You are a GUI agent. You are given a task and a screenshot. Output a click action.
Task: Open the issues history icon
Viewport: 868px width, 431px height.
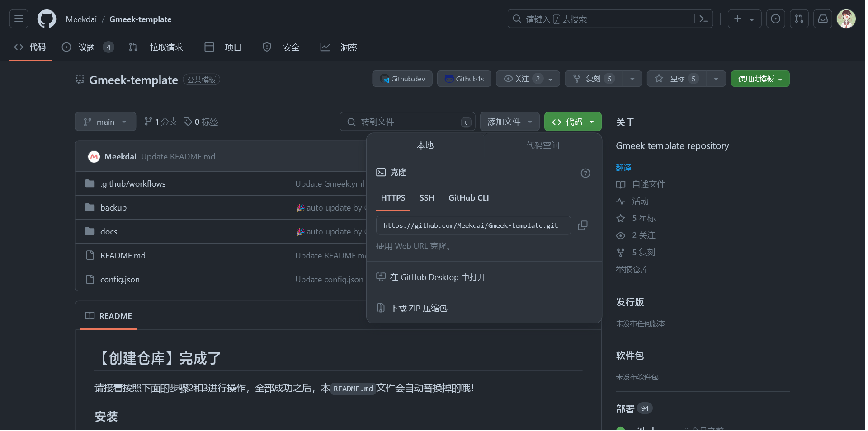pyautogui.click(x=776, y=19)
